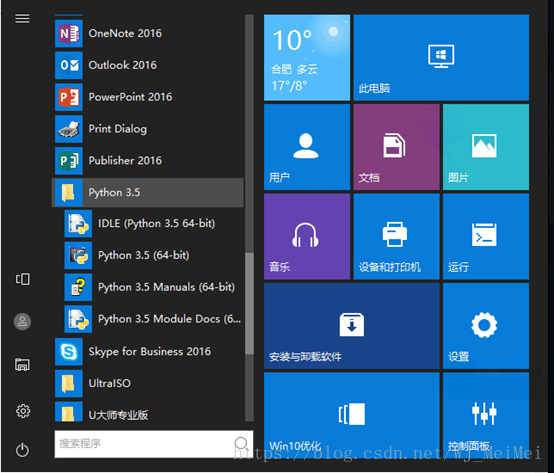Launch OneNote 2016 icon
The height and width of the screenshot is (473, 554).
click(69, 34)
